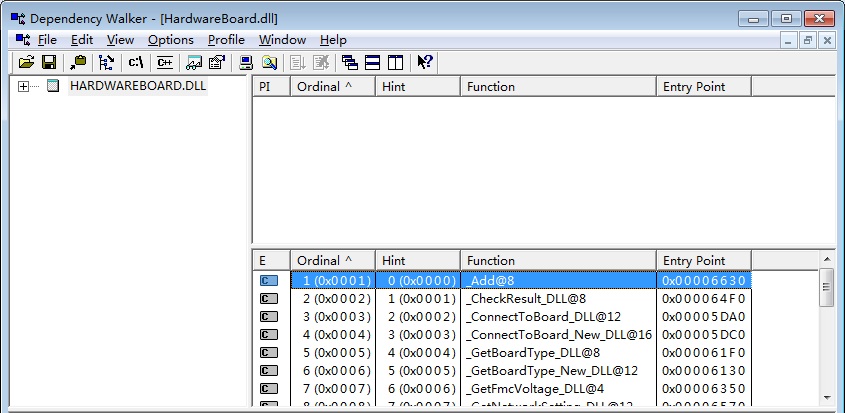The image size is (845, 413).
Task: Click entry point 0x000064F0
Action: click(x=703, y=298)
